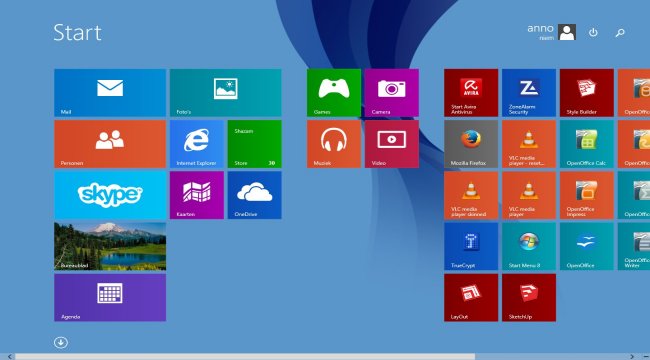Click the horizontal scrollbar thumb
Screen dimensions: 650x360
(245, 357)
